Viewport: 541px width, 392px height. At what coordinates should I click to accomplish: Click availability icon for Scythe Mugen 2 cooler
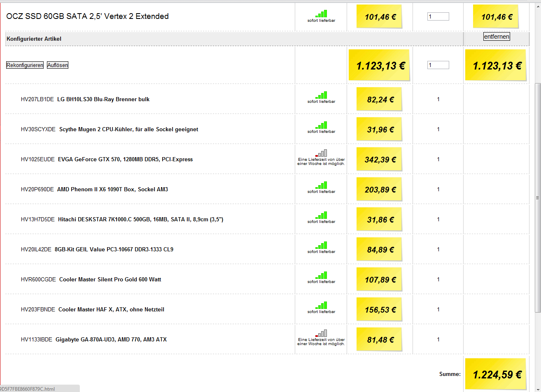[322, 125]
